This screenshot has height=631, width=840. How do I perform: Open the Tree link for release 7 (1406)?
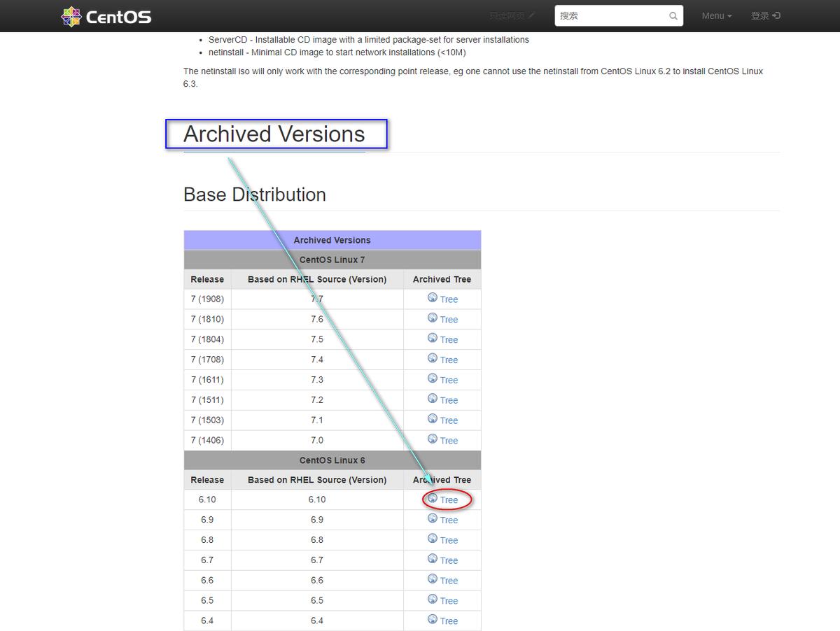(449, 441)
